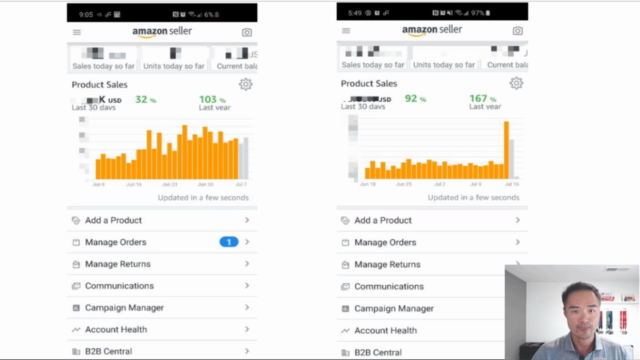Tap Current balance card, right phone

(505, 57)
